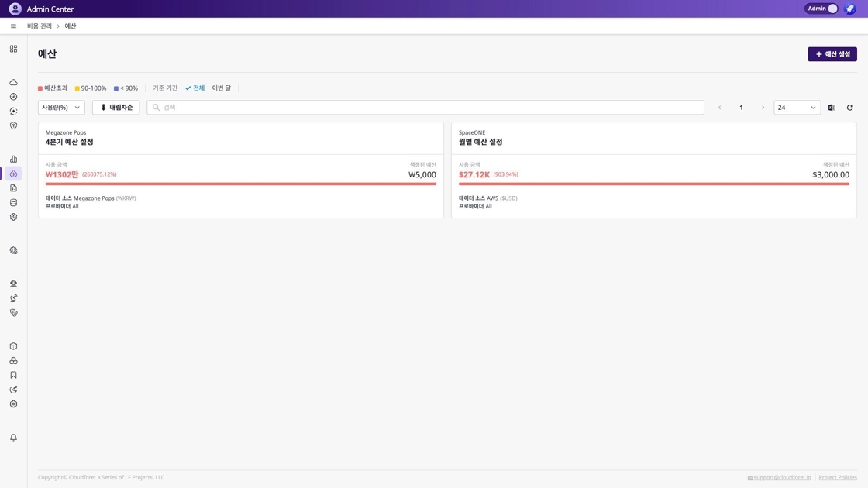Viewport: 868px width, 488px height.
Task: Click the dashboard grid icon in sidebar
Action: click(x=13, y=49)
